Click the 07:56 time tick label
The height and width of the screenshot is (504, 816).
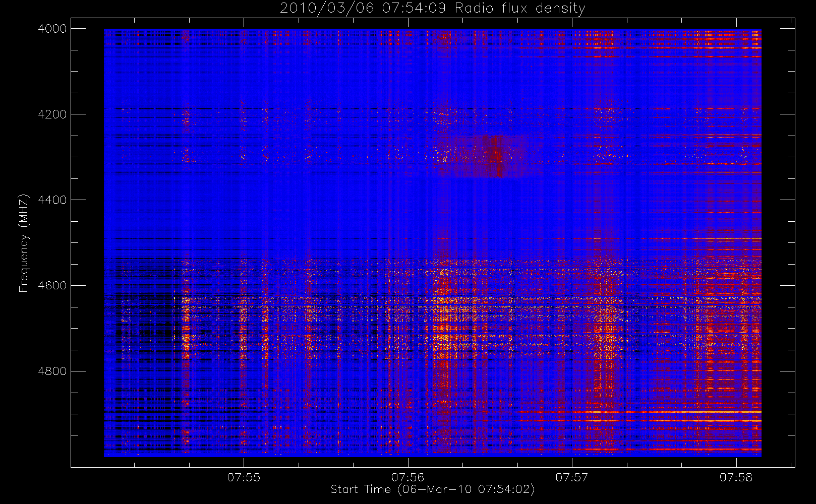click(x=407, y=477)
